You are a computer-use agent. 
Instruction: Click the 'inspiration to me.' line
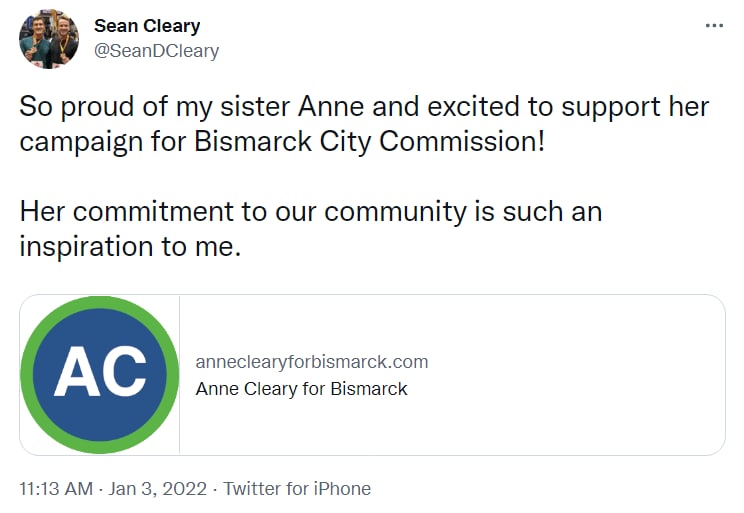tap(130, 247)
